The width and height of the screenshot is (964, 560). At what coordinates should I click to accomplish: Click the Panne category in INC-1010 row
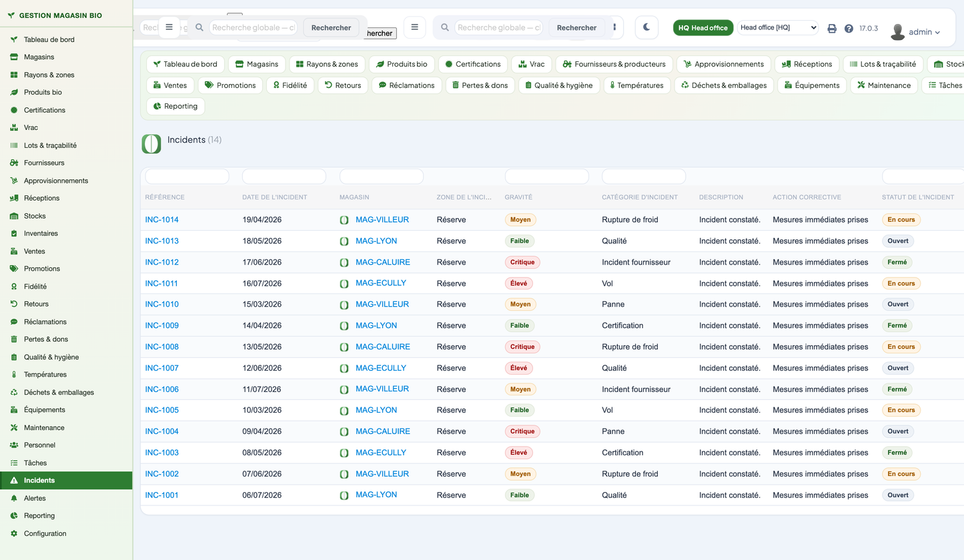(613, 305)
